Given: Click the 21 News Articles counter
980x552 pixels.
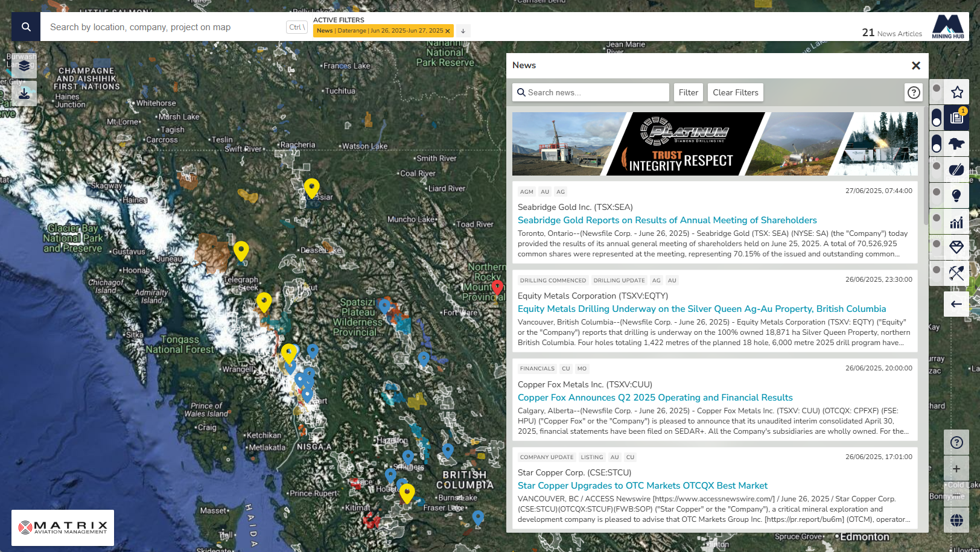Looking at the screenshot, I should coord(892,33).
